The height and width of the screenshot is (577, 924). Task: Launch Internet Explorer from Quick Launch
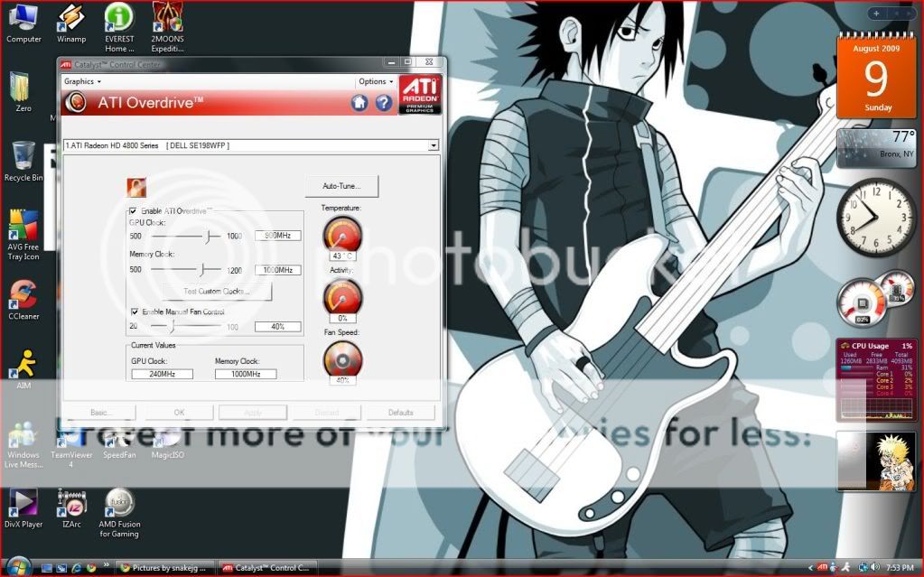point(76,568)
